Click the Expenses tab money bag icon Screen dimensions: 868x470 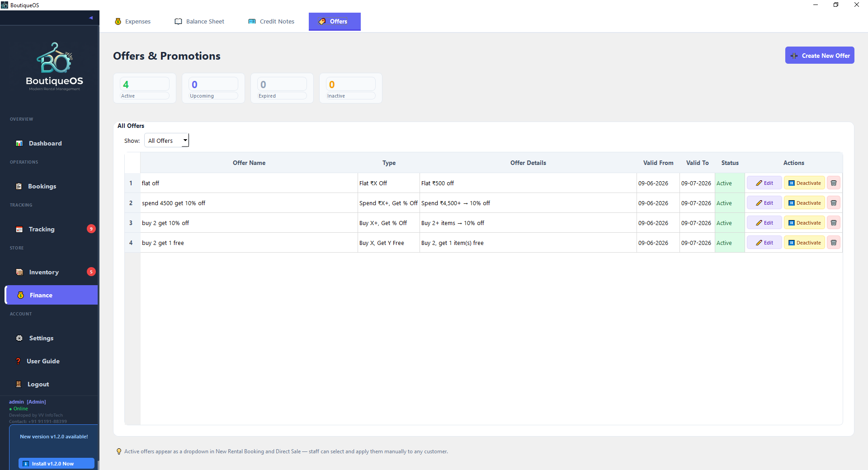118,21
